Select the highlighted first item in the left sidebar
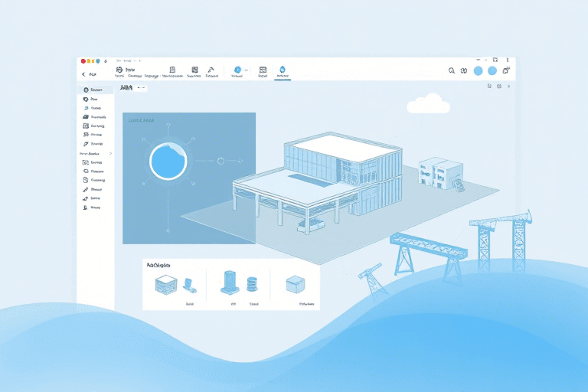 95,90
